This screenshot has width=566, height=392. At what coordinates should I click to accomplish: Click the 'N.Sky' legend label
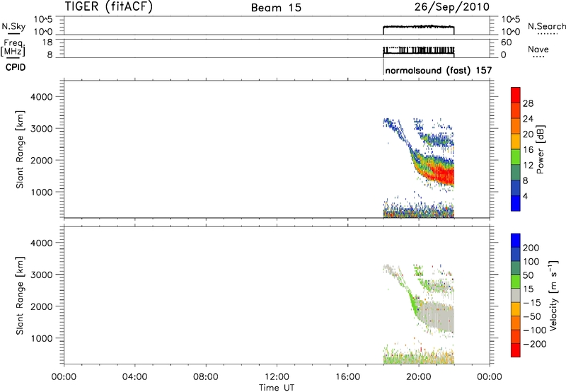tap(13, 26)
